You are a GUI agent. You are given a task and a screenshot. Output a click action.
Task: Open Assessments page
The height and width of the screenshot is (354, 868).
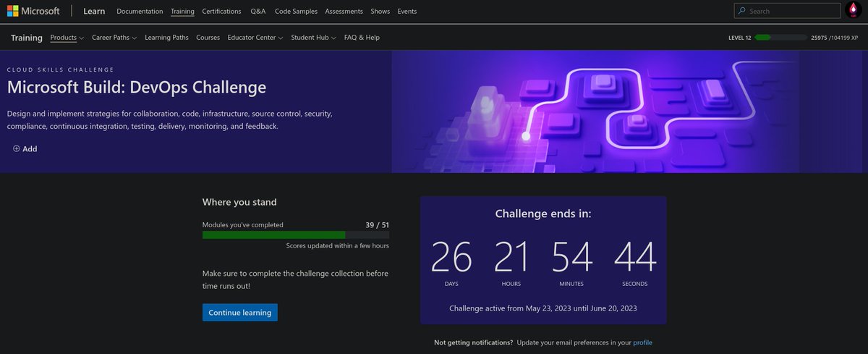click(x=344, y=12)
